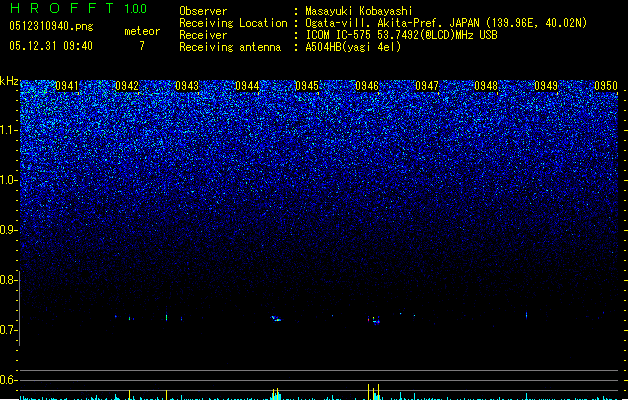Click the observer name Masayuki Kobayashi
Image resolution: width=629 pixels, height=400 pixels.
click(x=359, y=11)
